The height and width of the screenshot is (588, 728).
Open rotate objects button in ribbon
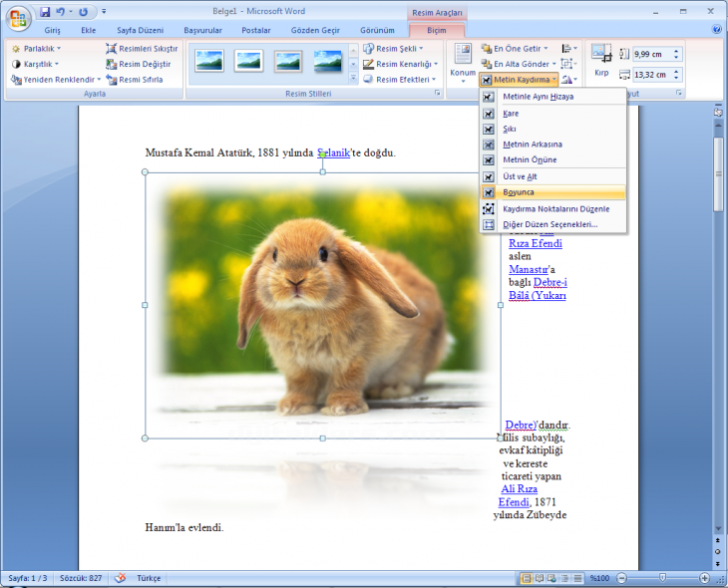pyautogui.click(x=569, y=80)
